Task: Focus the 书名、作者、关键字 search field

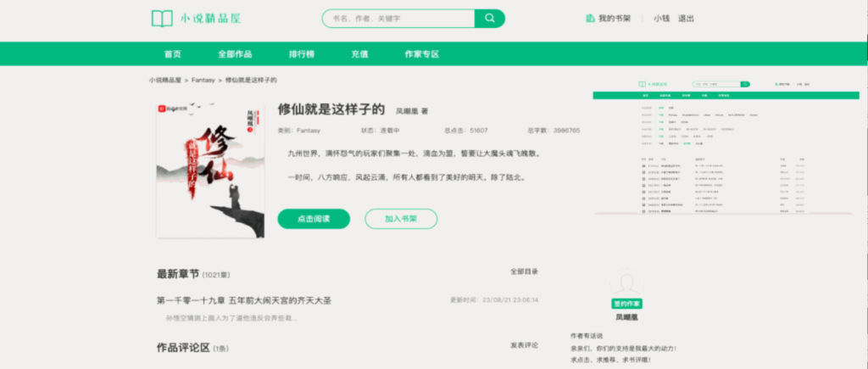Action: point(398,19)
